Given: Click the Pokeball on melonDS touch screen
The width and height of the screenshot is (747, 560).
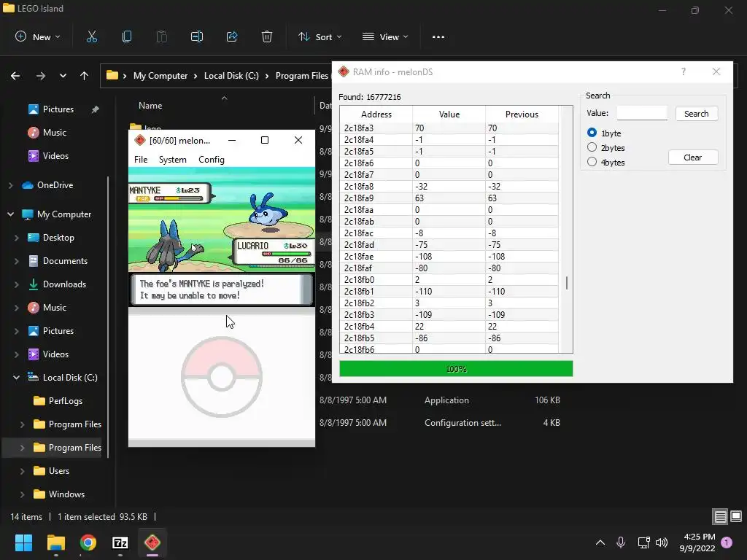Looking at the screenshot, I should tap(222, 377).
